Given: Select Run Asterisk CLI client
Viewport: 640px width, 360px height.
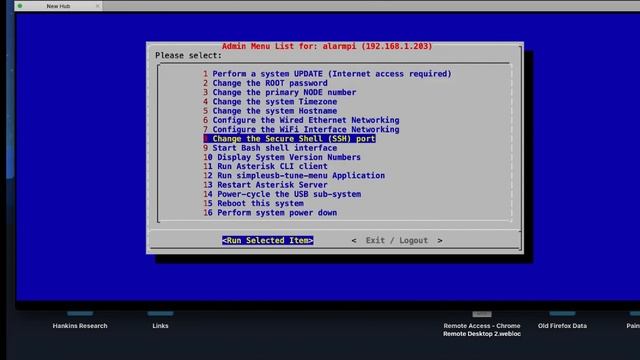Looking at the screenshot, I should [265, 167].
